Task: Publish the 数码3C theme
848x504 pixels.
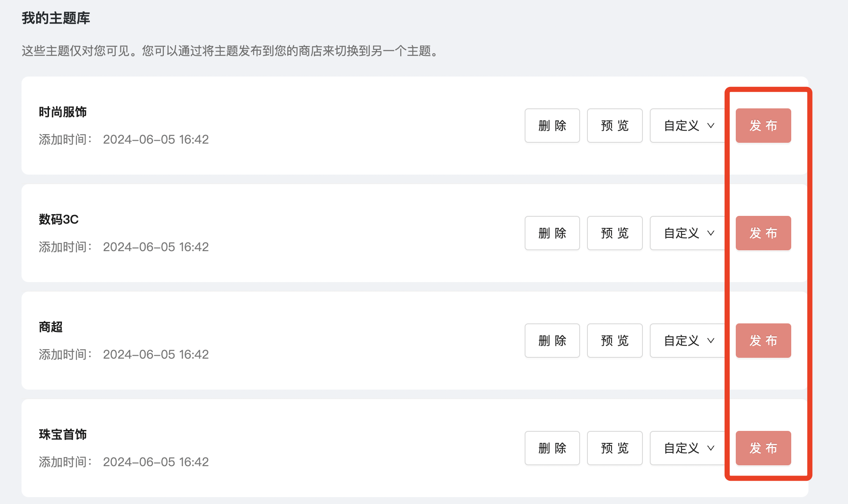Action: (x=763, y=233)
